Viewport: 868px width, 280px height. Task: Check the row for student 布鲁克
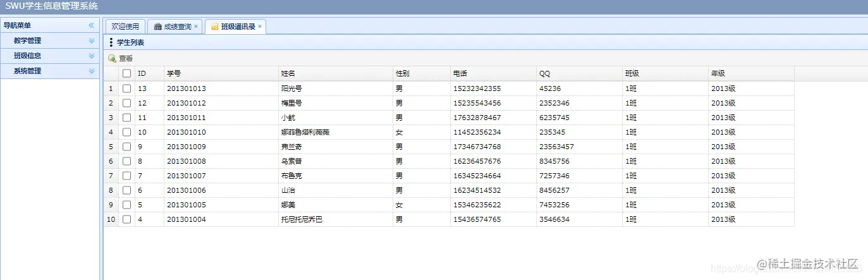[126, 176]
